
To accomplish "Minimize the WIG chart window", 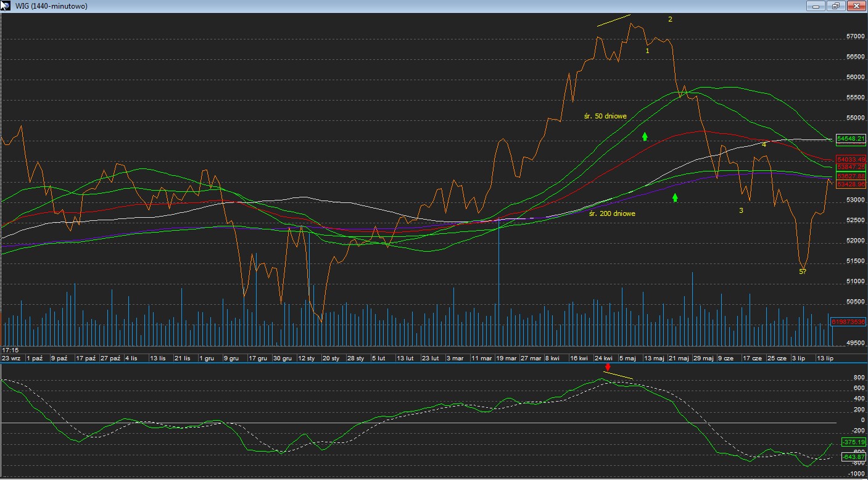I will (816, 6).
